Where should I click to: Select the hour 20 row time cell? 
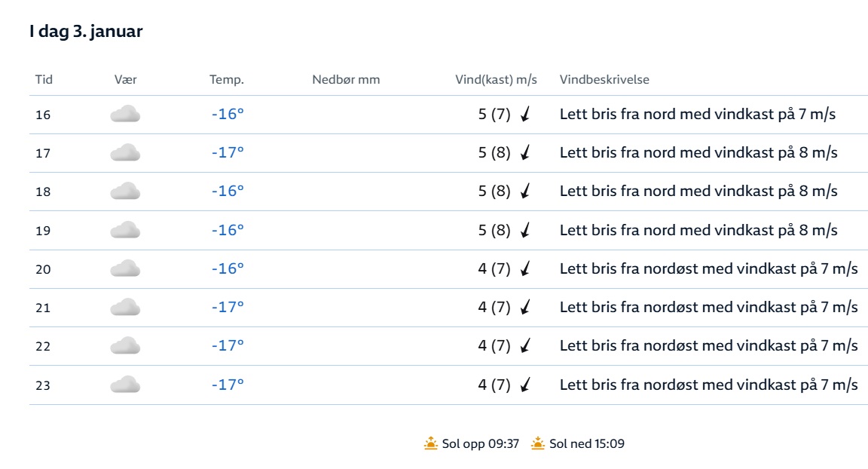click(x=43, y=269)
